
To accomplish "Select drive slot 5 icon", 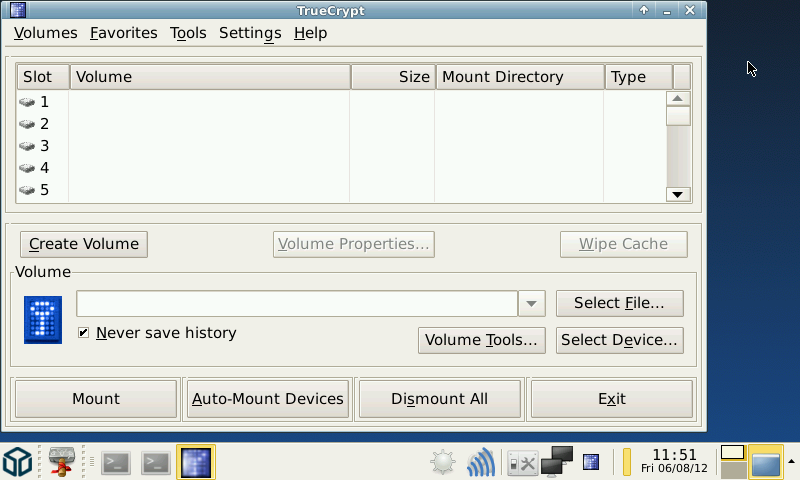I will click(x=27, y=190).
